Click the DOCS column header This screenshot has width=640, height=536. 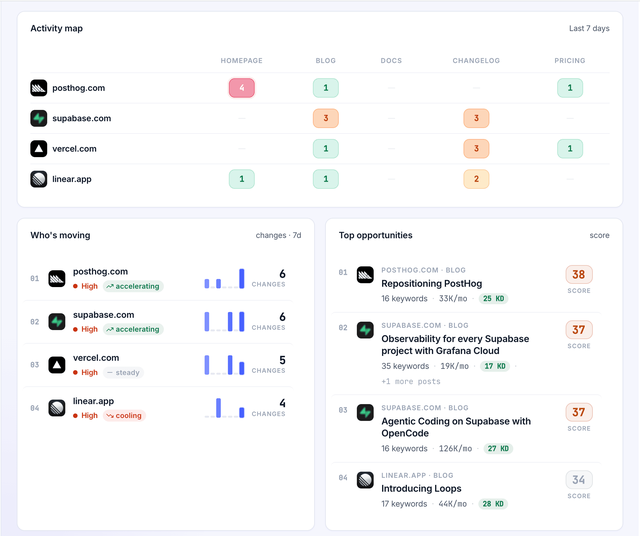(x=391, y=60)
